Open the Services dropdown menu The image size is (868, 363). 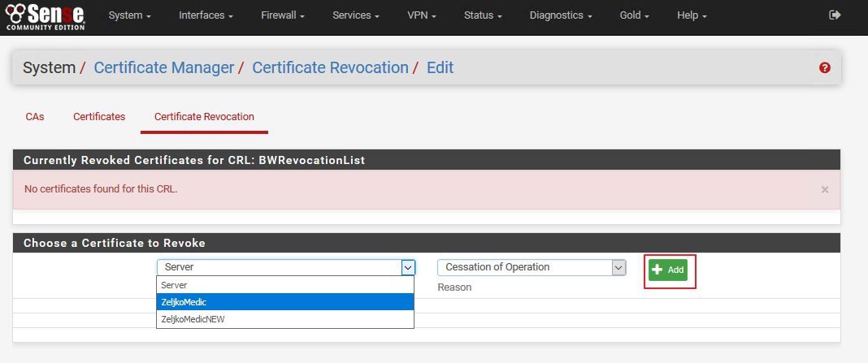click(362, 16)
